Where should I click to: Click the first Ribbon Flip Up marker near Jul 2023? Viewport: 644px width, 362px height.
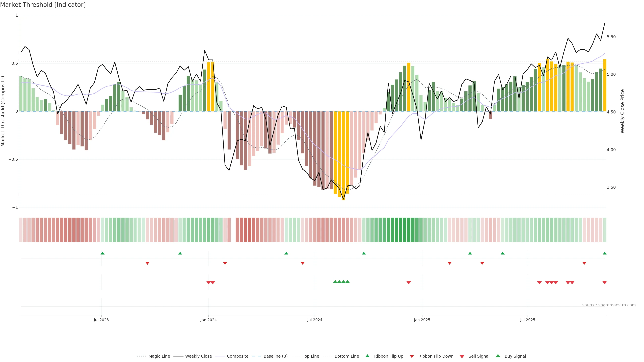pos(102,253)
